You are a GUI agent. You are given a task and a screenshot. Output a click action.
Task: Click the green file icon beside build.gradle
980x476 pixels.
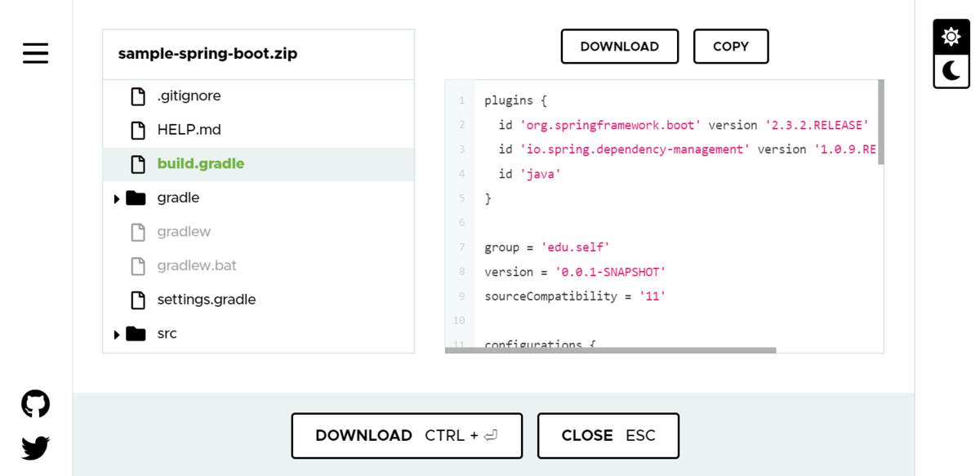coord(138,163)
